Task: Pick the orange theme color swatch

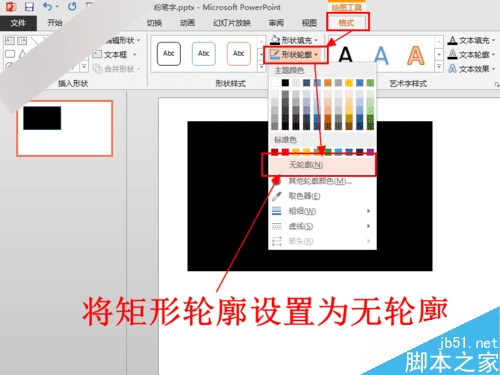Action: point(328,83)
